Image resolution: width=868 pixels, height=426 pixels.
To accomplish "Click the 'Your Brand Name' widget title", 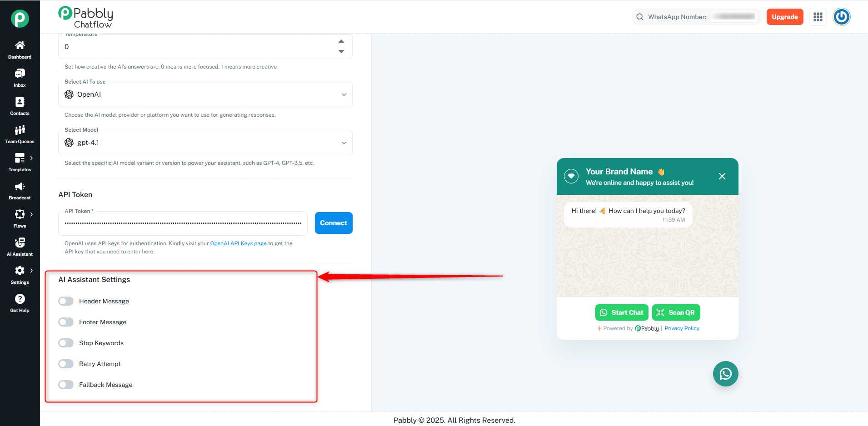I will (619, 172).
